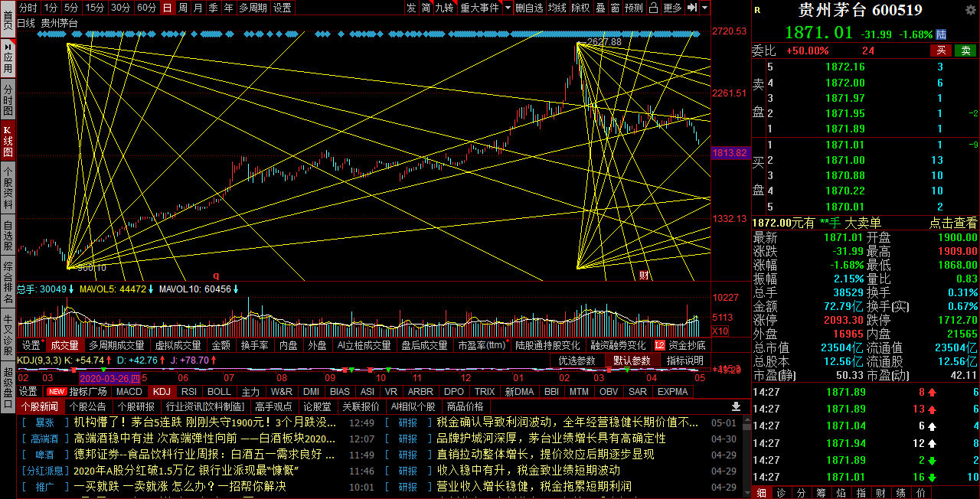Toggle 叠 overlay mode in toolbar
This screenshot has width=980, height=499.
(x=600, y=8)
